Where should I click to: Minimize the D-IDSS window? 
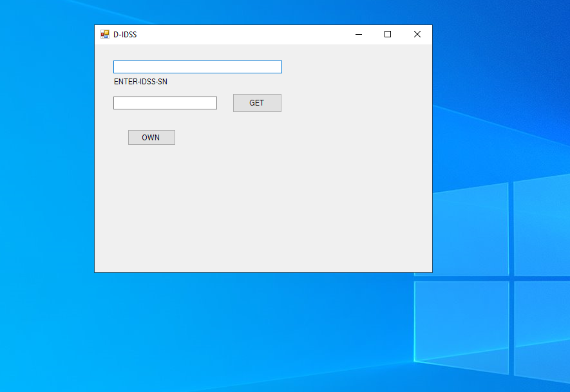pos(359,35)
